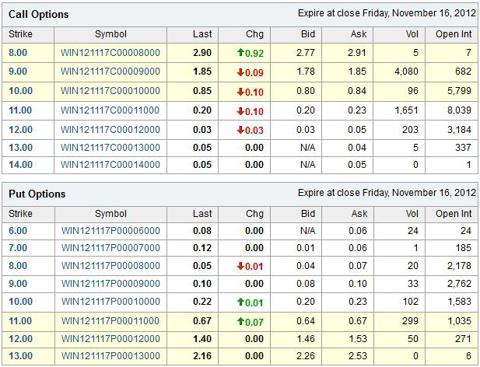Viewport: 480px width, 367px height.
Task: Click the 1,035 open interest cell
Action: 459,321
